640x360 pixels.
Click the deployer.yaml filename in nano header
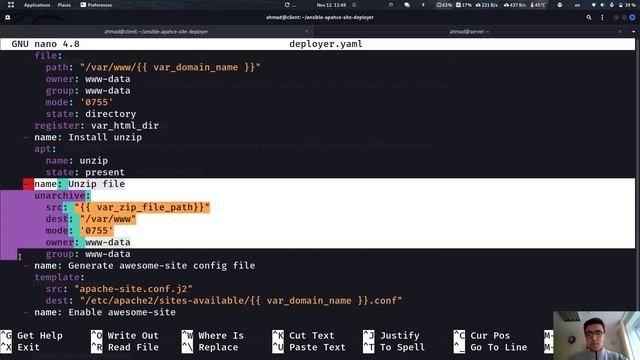pyautogui.click(x=326, y=44)
